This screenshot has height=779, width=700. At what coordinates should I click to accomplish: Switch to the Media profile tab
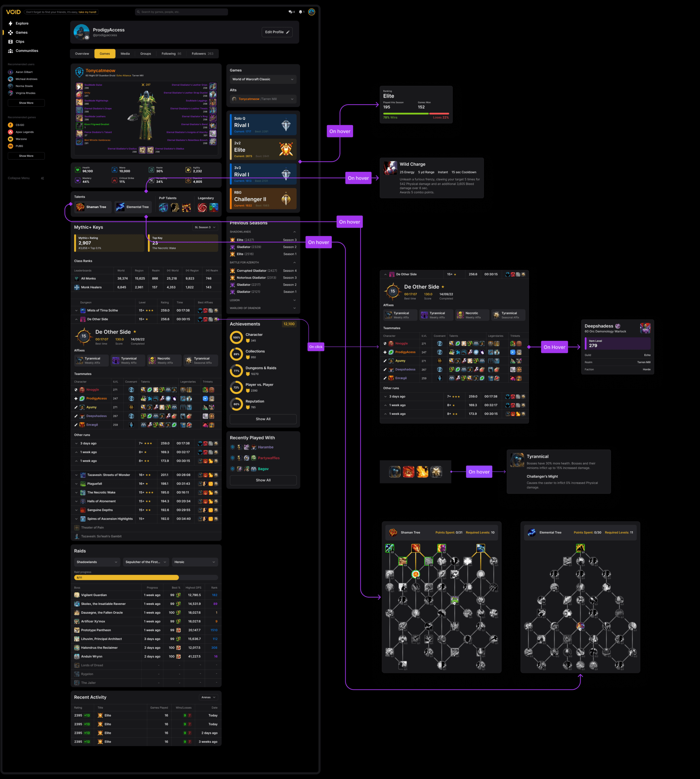click(125, 53)
